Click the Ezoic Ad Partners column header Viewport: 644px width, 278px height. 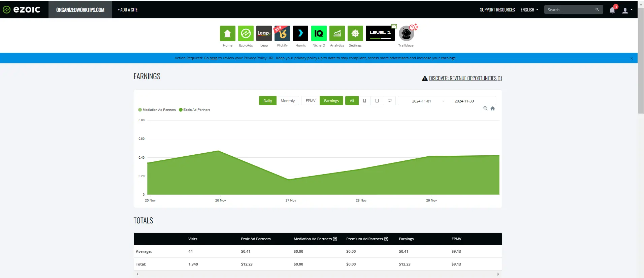point(256,239)
